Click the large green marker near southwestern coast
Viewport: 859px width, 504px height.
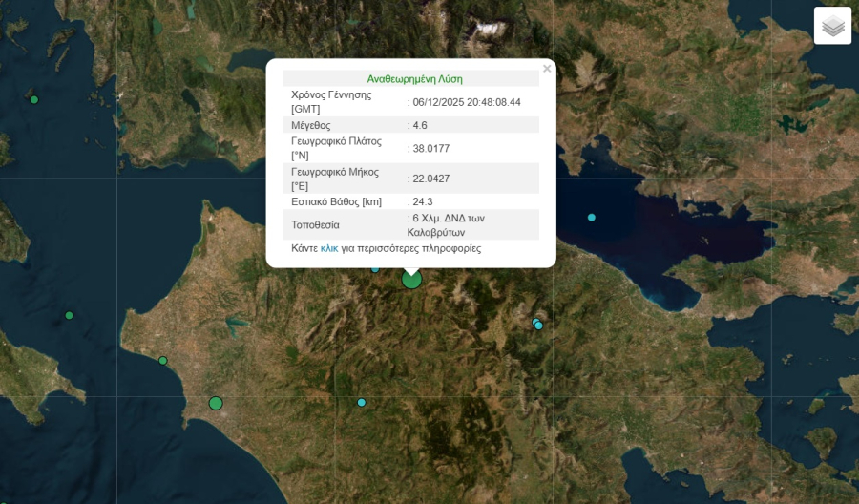216,403
